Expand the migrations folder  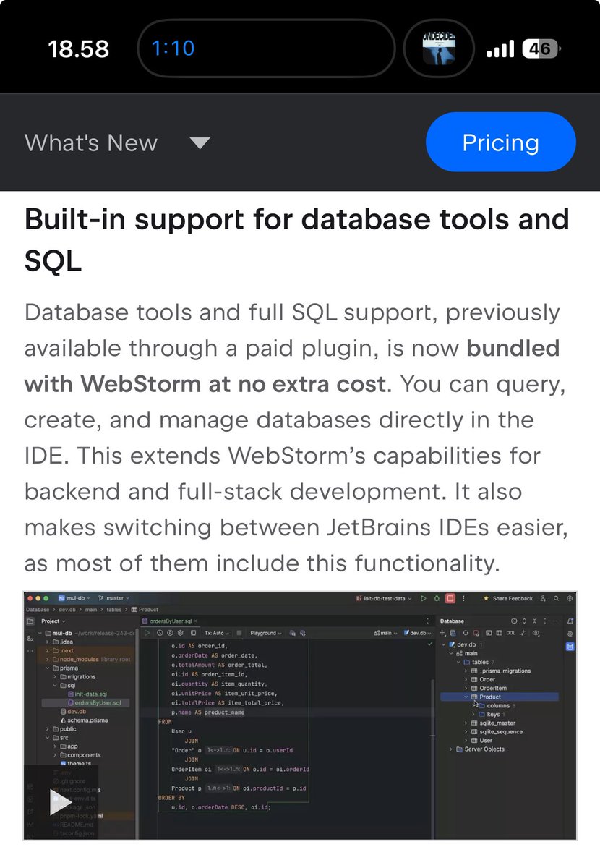point(55,676)
